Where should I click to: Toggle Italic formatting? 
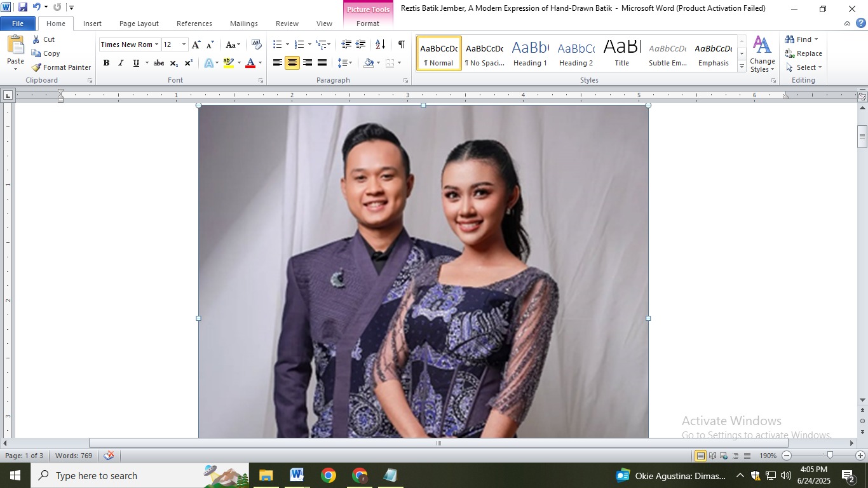pos(121,63)
